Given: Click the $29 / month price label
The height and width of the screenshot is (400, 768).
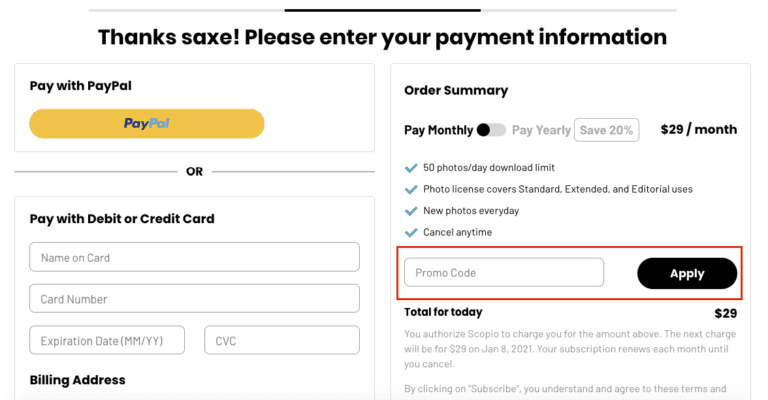Looking at the screenshot, I should pos(698,129).
